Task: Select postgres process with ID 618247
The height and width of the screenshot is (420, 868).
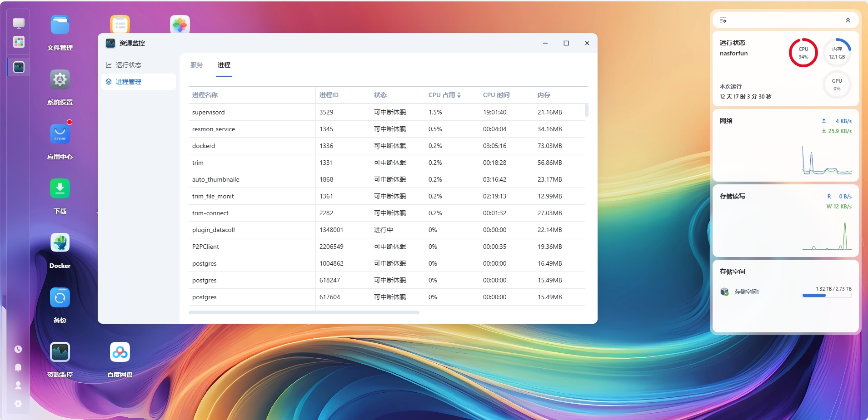Action: click(387, 280)
